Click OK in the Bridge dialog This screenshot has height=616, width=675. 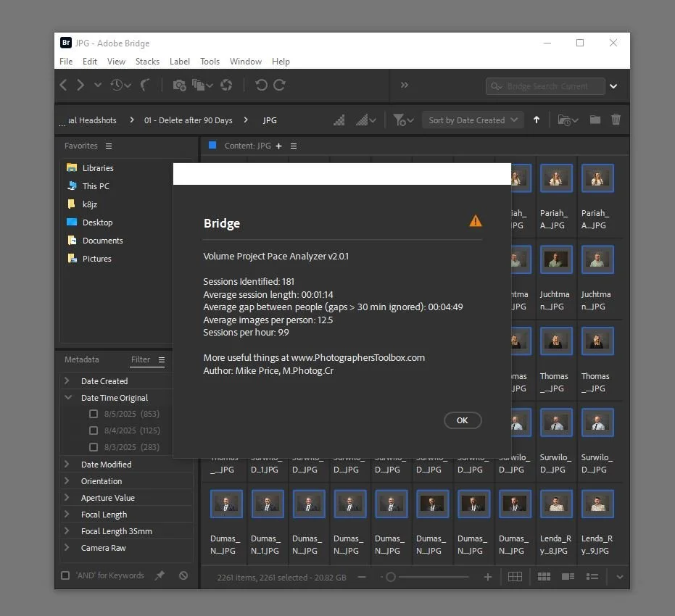click(463, 420)
